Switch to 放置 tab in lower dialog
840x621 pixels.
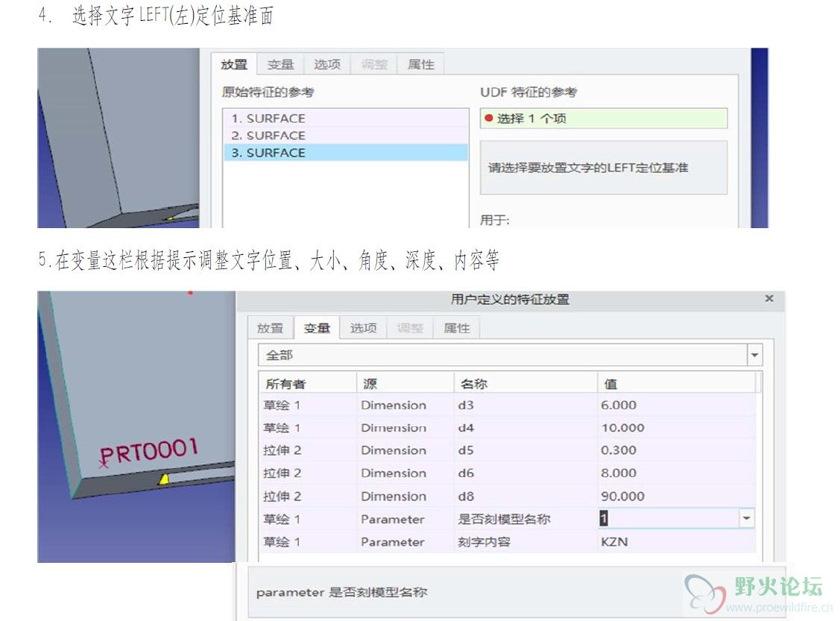tap(270, 328)
